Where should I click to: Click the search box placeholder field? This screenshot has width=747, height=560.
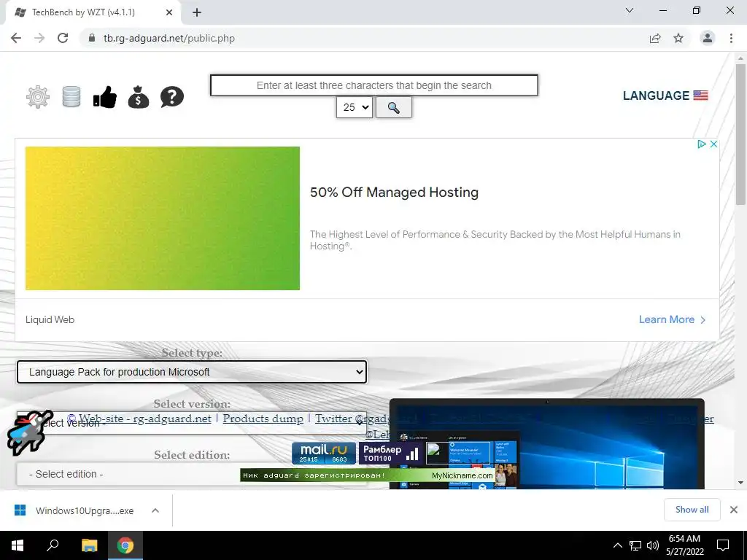point(374,85)
